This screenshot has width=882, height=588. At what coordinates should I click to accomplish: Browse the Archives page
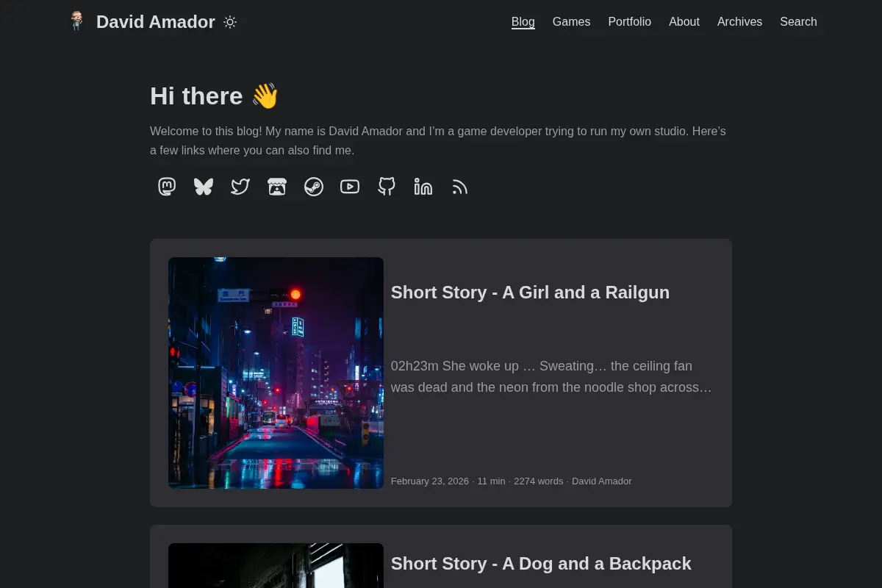point(739,22)
